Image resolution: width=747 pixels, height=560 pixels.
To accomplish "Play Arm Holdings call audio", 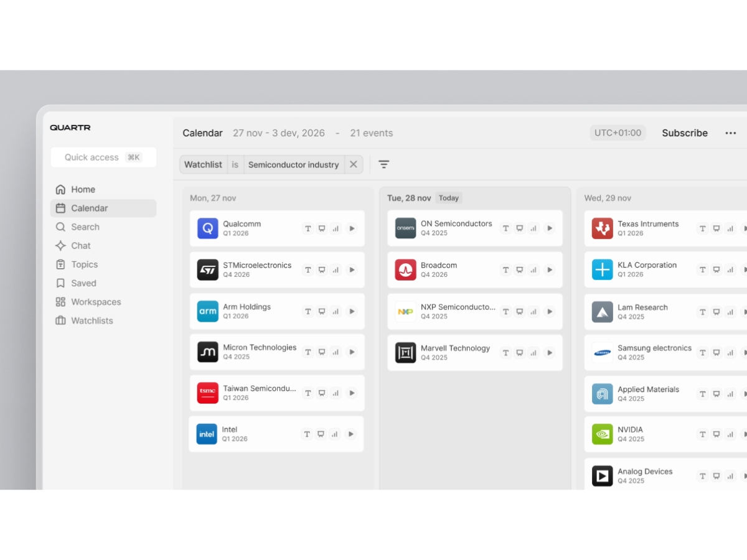I will pos(352,311).
